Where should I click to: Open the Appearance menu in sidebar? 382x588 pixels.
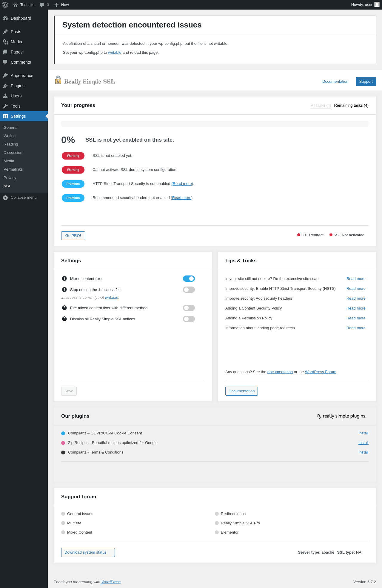[x=22, y=76]
